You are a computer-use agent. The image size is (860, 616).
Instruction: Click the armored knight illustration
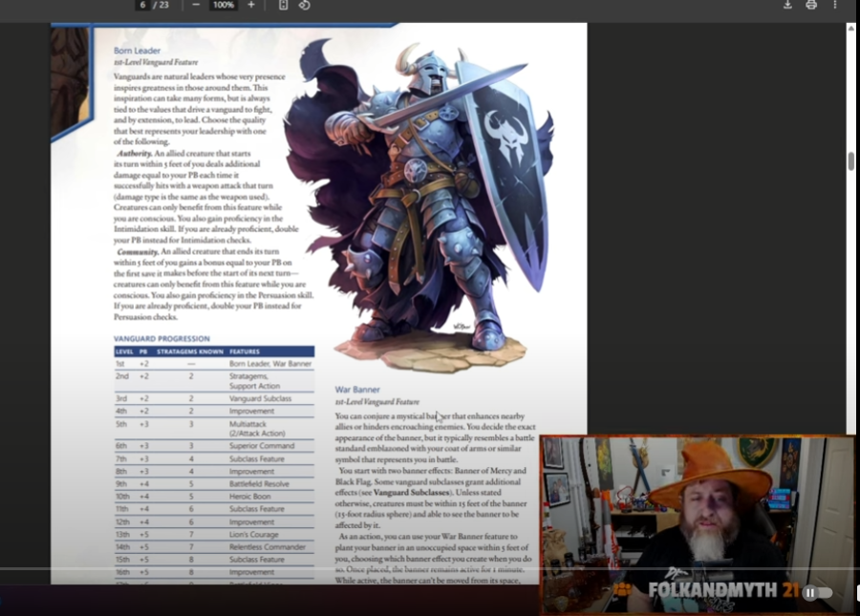point(430,201)
